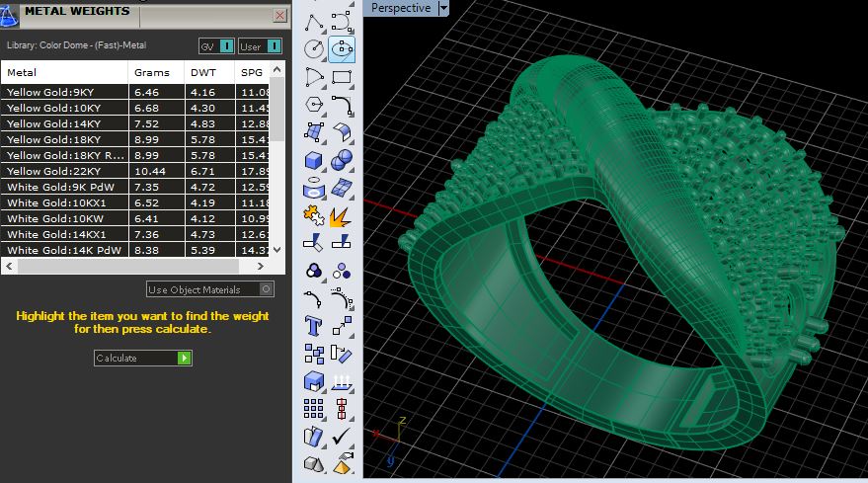868x483 pixels.
Task: Close the Metal Weights panel
Action: [280, 16]
